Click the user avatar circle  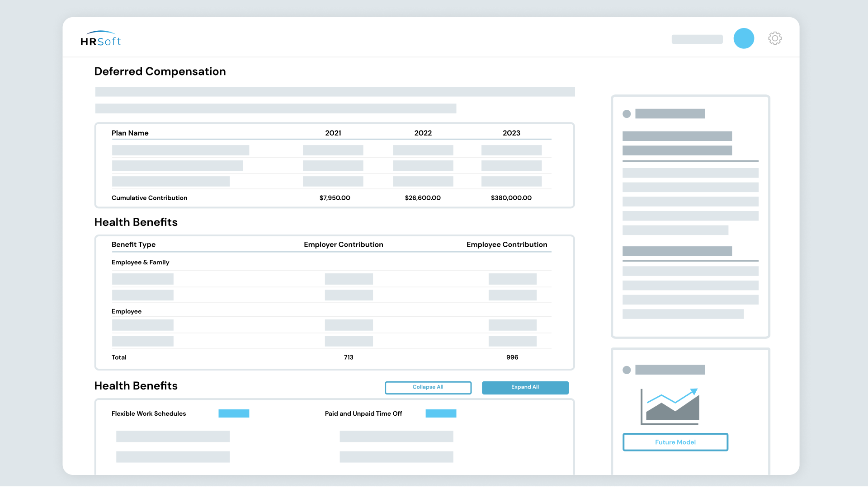[x=744, y=39]
